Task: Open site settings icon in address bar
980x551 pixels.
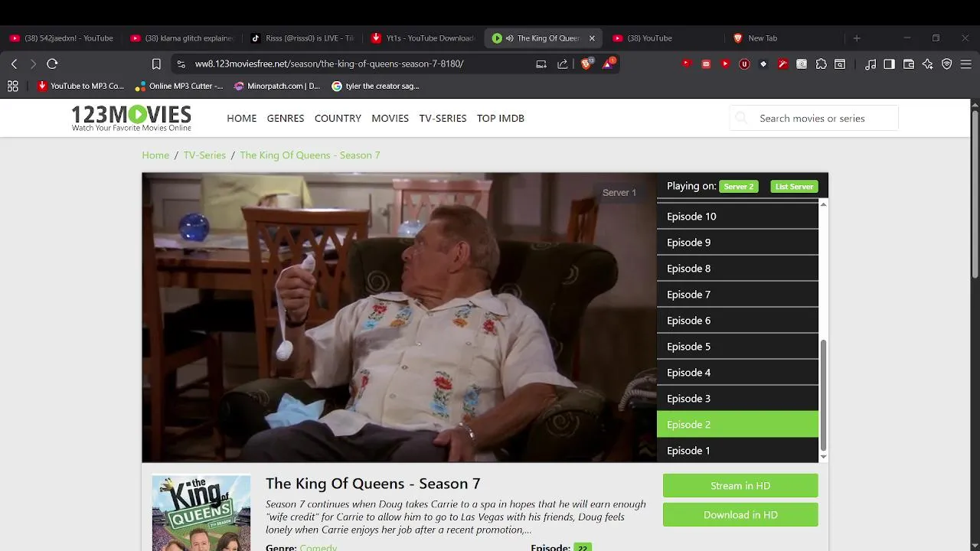Action: point(180,64)
